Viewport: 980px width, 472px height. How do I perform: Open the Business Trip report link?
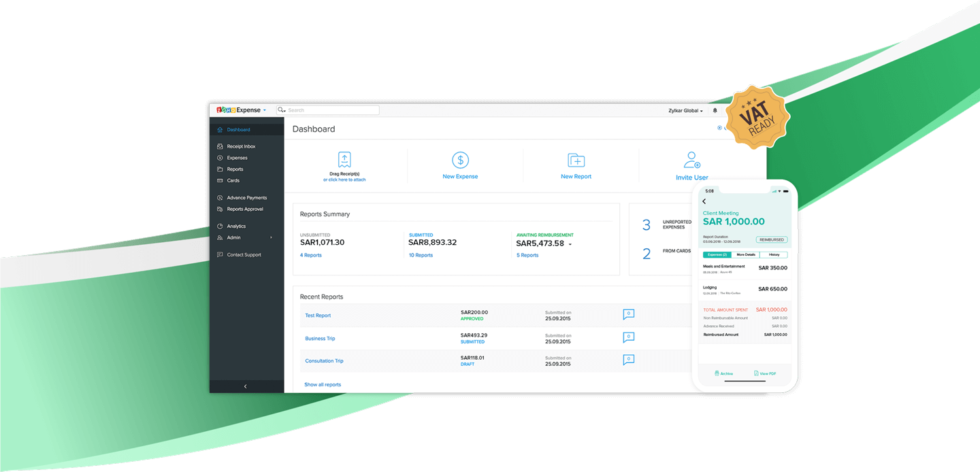[320, 339]
